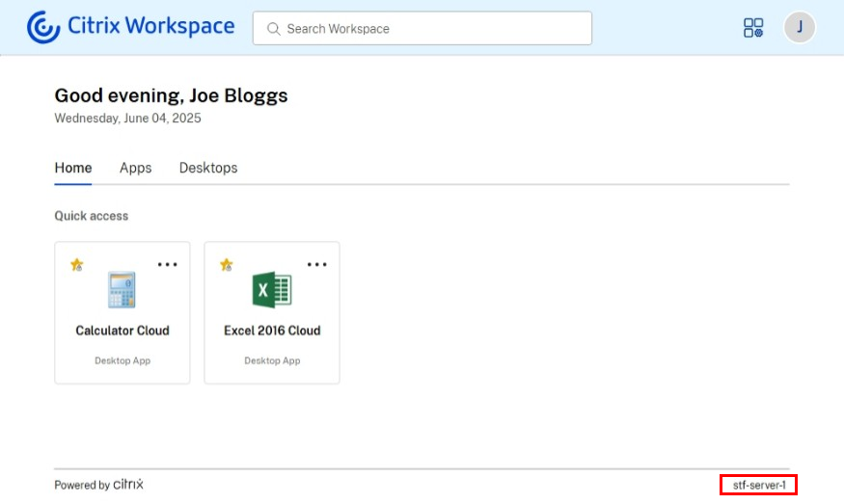Switch to the Apps tab
Screen dimensions: 844x504
(x=136, y=168)
